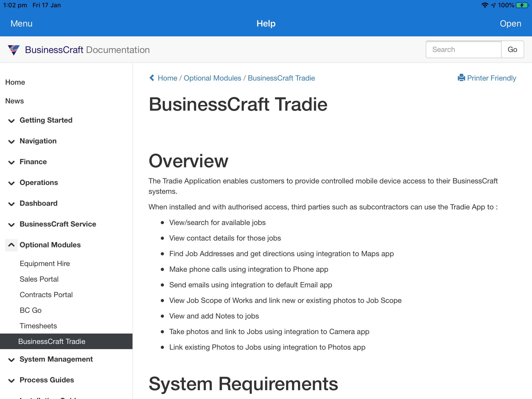
Task: Click the BusinessCraft Service sidebar label
Action: click(x=58, y=224)
